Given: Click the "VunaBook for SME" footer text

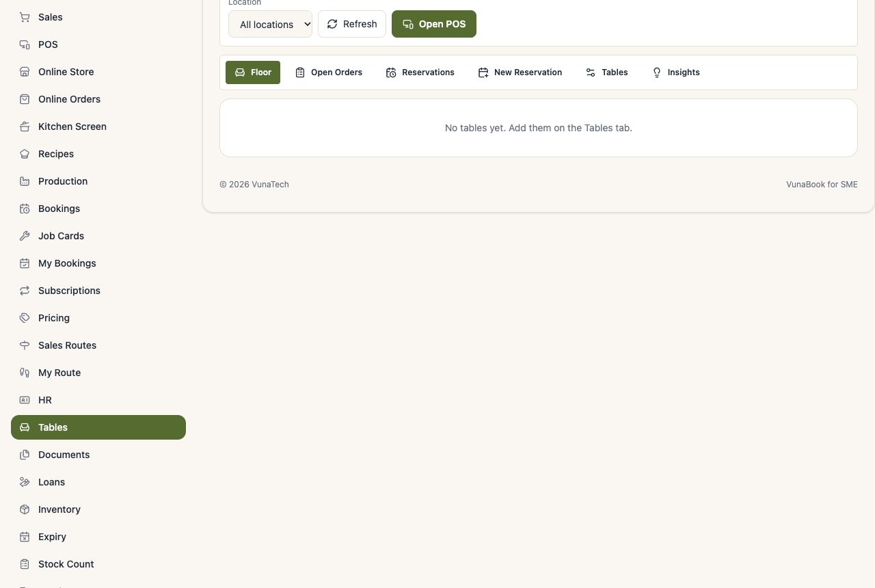Looking at the screenshot, I should [x=822, y=185].
